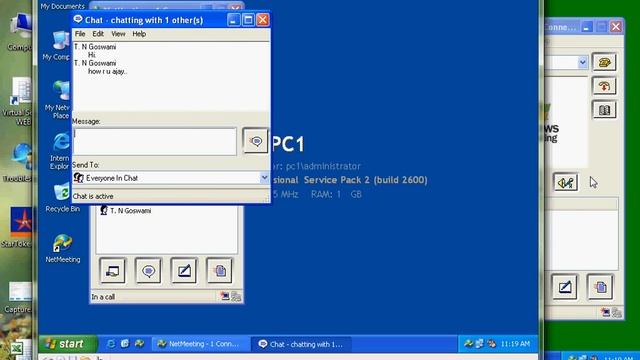Select T. N Goswami in participant list
The image size is (640, 360).
point(126,211)
